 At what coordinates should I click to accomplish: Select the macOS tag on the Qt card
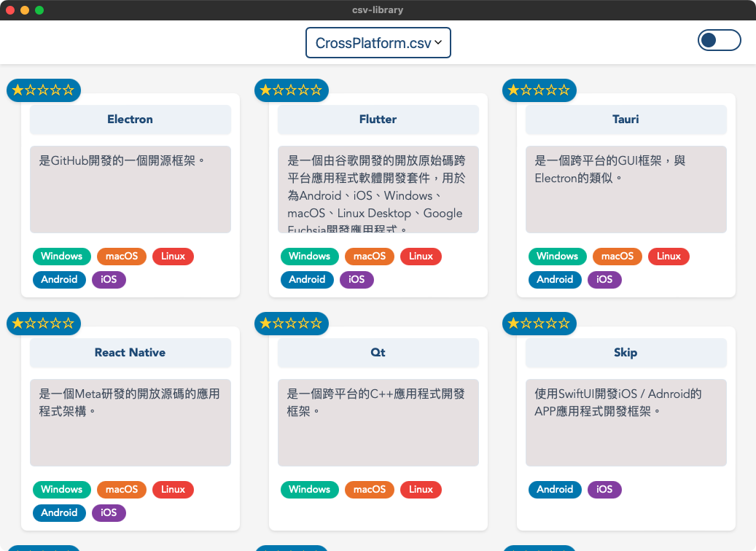coord(370,490)
